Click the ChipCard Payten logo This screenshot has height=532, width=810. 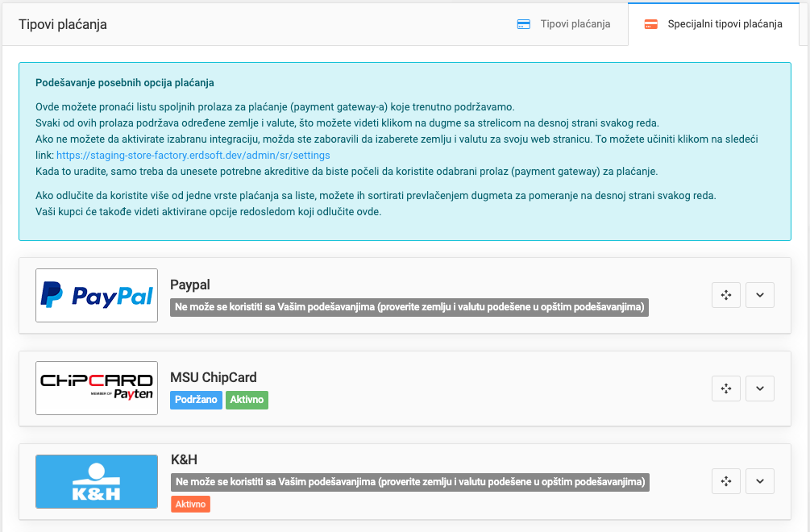97,389
